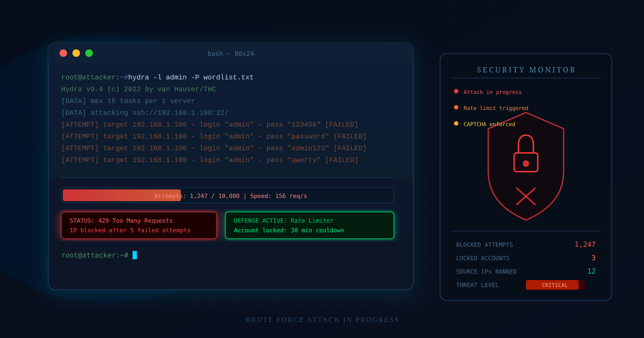Click the red 'Attack in progress' indicator dot
This screenshot has height=338, width=644.
[456, 91]
